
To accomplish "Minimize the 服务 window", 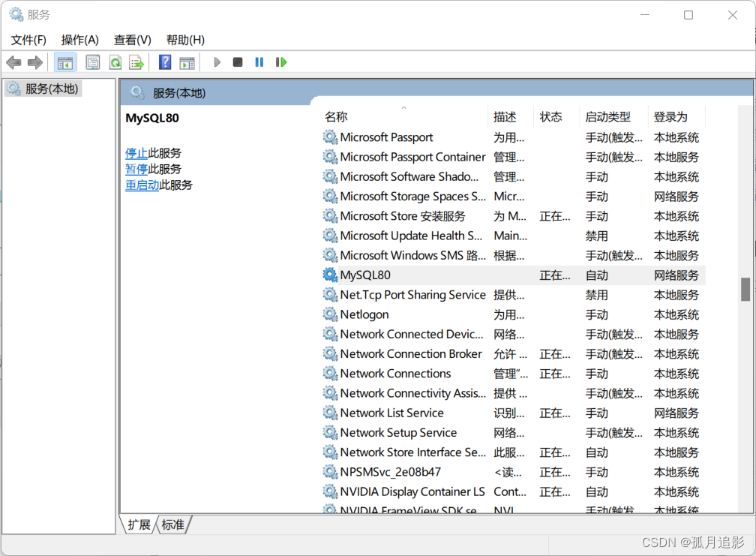I will pyautogui.click(x=645, y=15).
